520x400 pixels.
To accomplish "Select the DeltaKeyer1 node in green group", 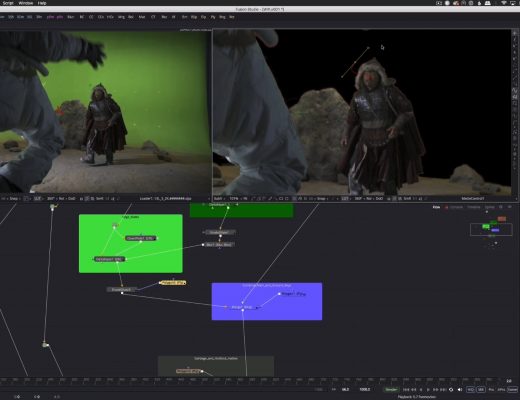I will [x=109, y=259].
